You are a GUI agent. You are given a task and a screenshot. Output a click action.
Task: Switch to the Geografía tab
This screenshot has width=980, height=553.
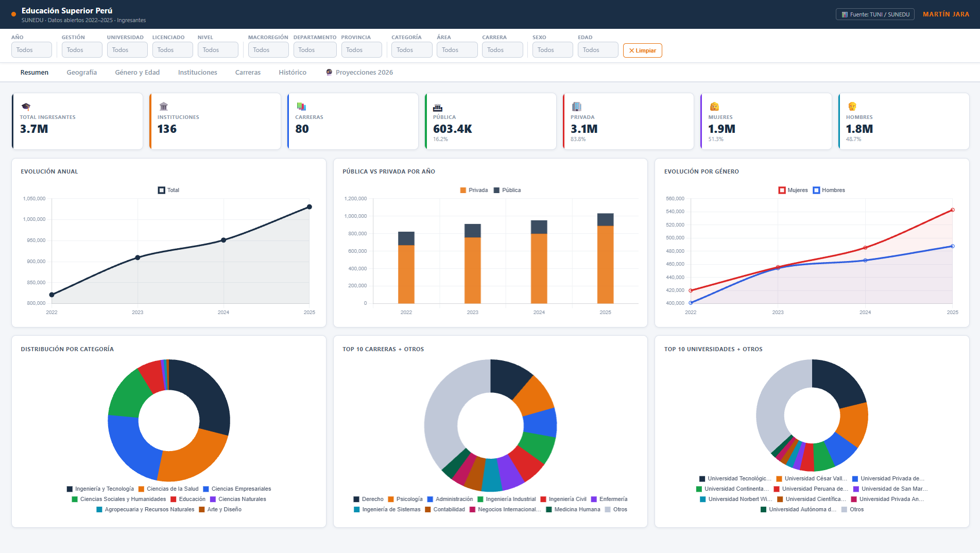click(x=82, y=73)
